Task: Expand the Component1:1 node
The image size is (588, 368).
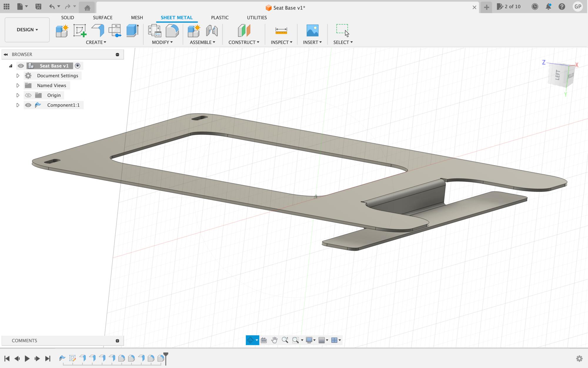Action: pyautogui.click(x=18, y=105)
